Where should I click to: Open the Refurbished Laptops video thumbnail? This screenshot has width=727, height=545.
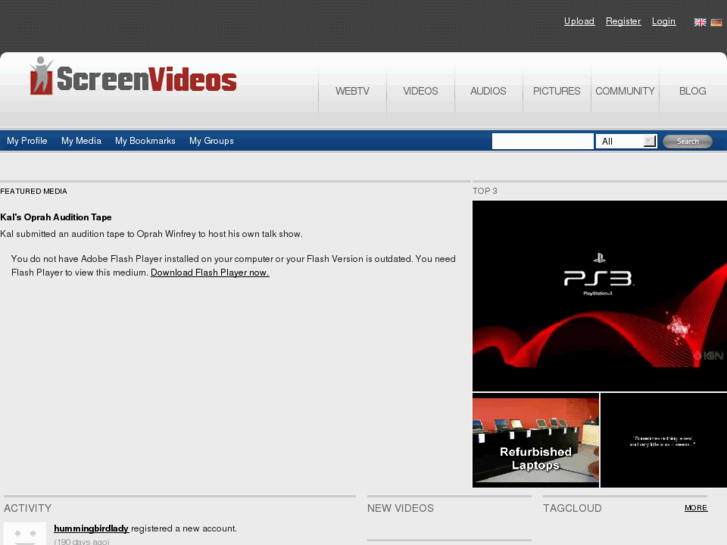pos(536,440)
